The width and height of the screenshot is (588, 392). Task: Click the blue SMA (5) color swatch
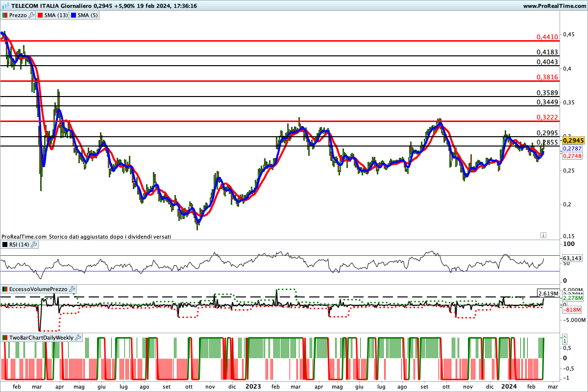coord(74,15)
